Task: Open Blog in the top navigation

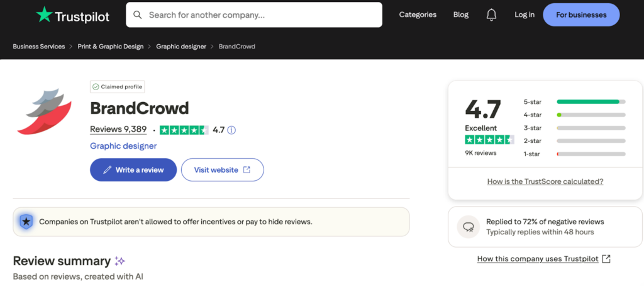Action: (461, 15)
